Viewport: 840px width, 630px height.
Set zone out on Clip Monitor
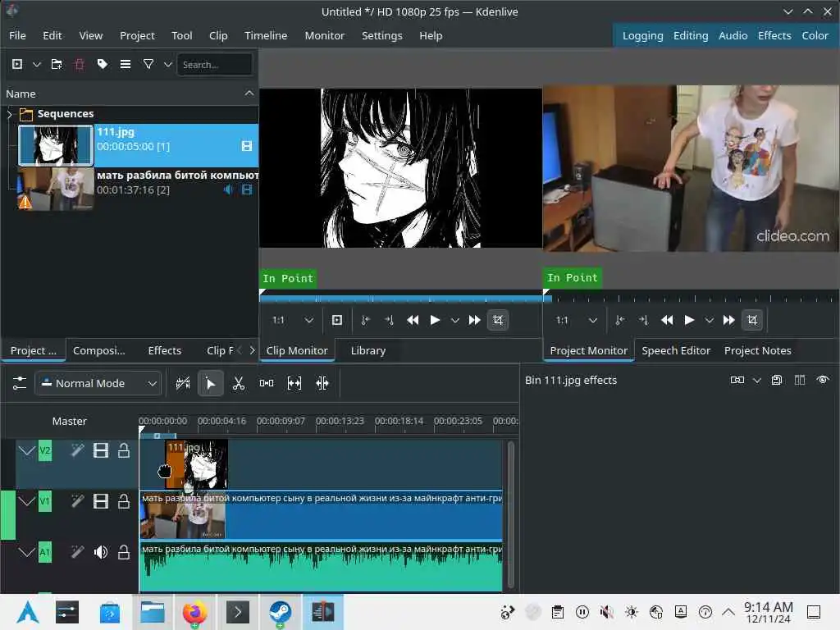point(389,320)
